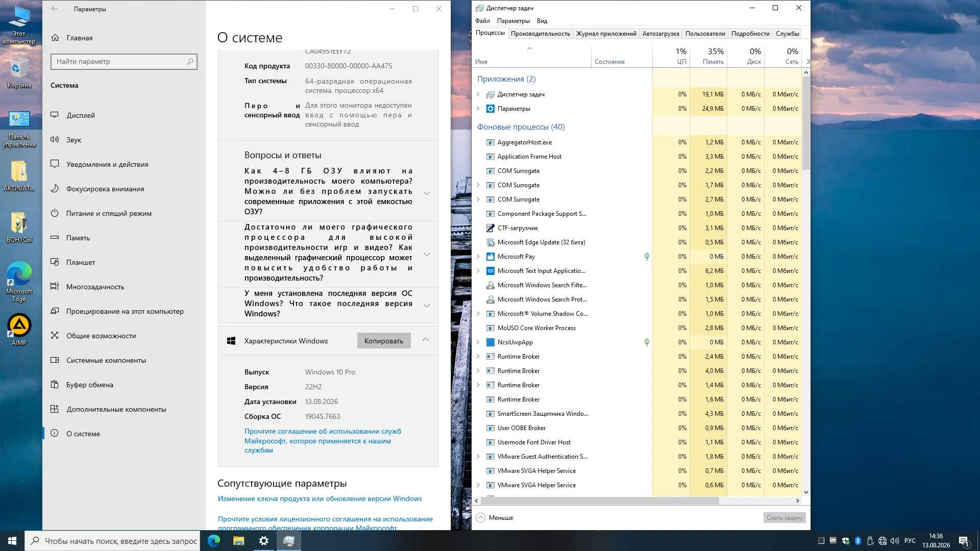Open the About (О системе) info icon

click(55, 433)
